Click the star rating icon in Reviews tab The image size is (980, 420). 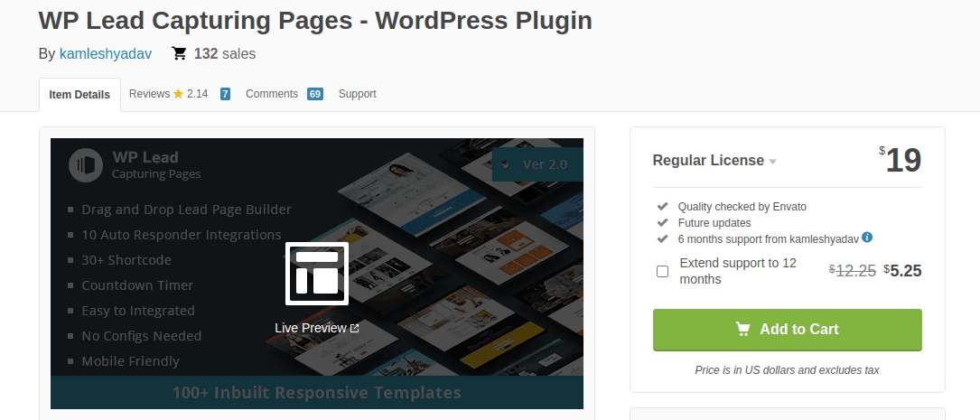(178, 94)
